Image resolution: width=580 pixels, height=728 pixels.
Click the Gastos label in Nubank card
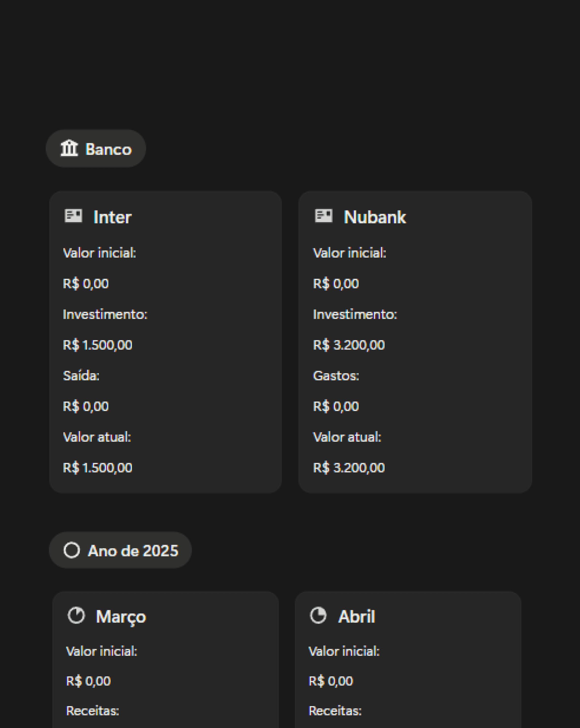click(336, 376)
